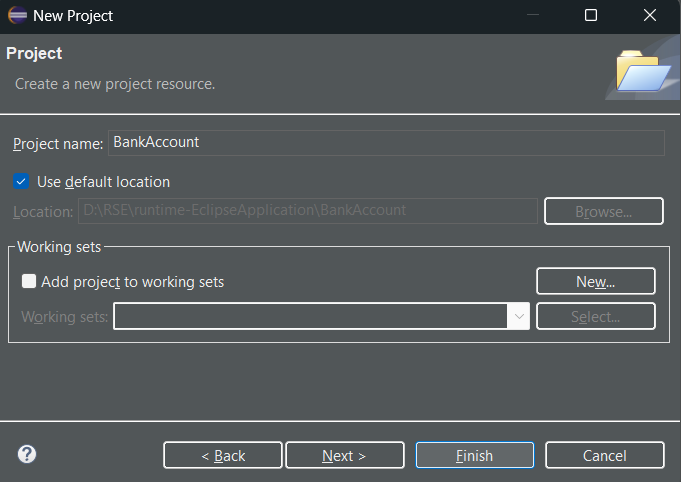Close the New Project dialog with X
Image resolution: width=681 pixels, height=482 pixels.
[x=650, y=15]
